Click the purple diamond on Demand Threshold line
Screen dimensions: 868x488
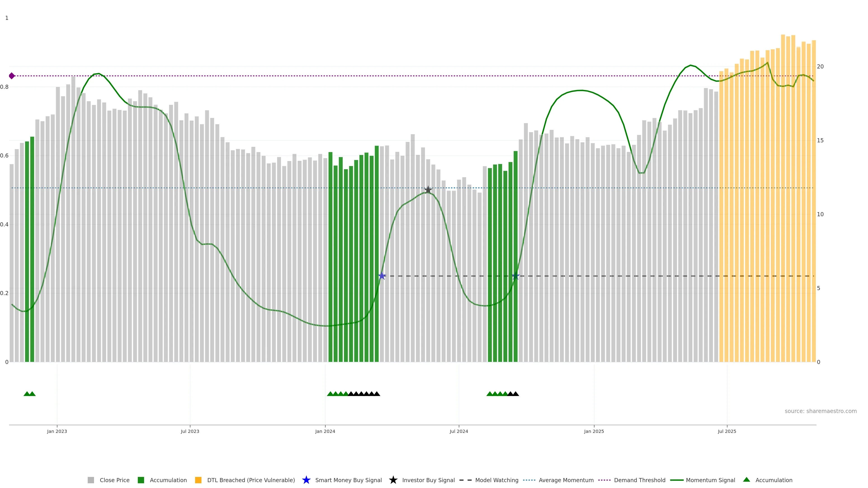(12, 76)
